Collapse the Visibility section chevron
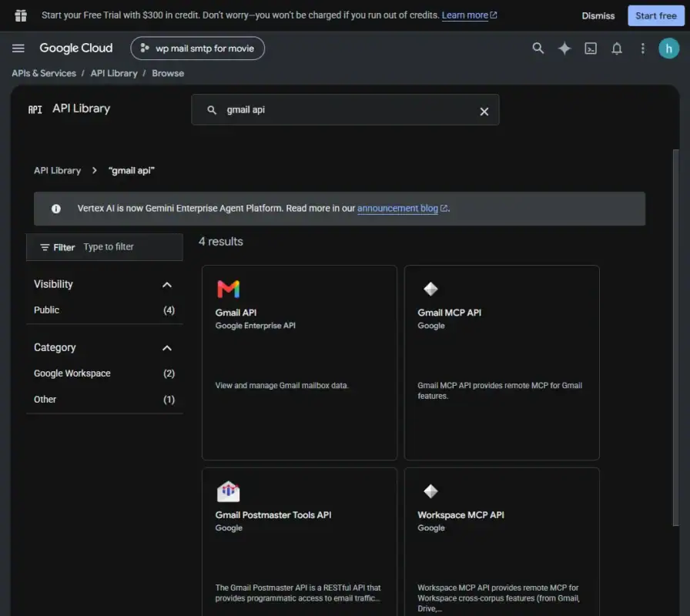The image size is (690, 616). coord(167,285)
